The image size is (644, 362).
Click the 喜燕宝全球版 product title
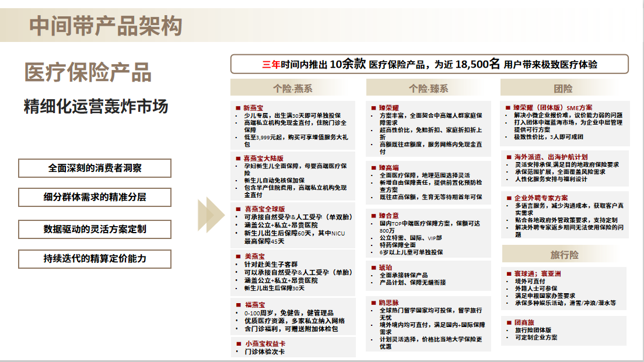pyautogui.click(x=264, y=209)
